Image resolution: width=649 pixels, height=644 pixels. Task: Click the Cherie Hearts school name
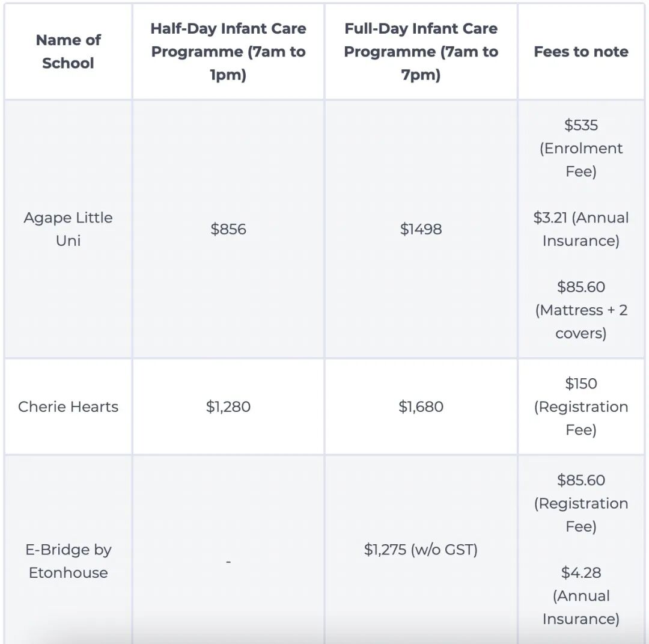pyautogui.click(x=68, y=406)
